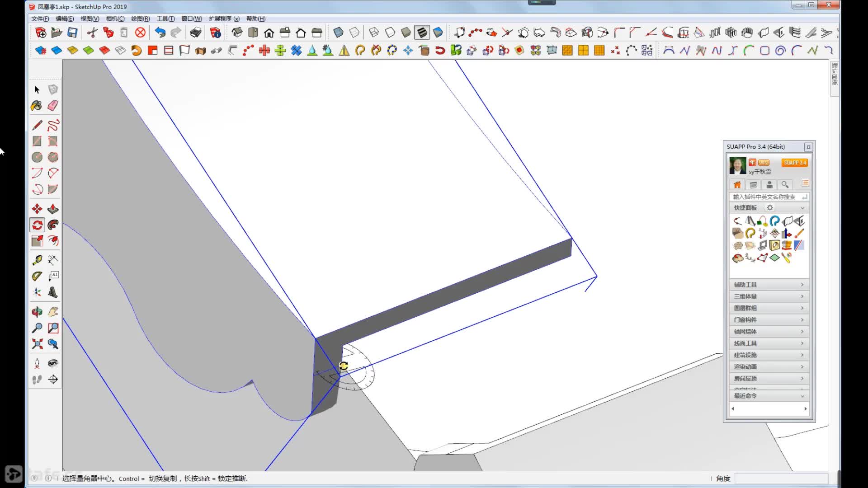Select the Pan hand tool
The height and width of the screenshot is (488, 868).
pos(53,312)
